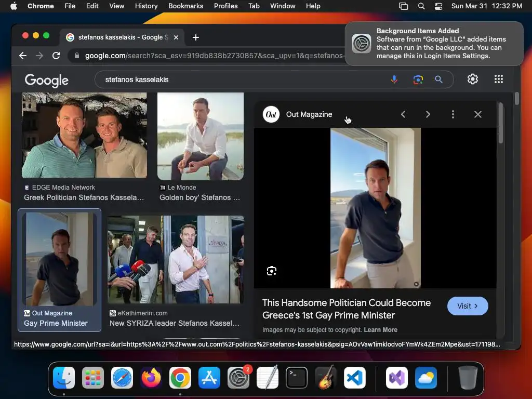Screen dimensions: 532x399
Task: Open the Chrome menu in menu bar
Action: [x=41, y=6]
